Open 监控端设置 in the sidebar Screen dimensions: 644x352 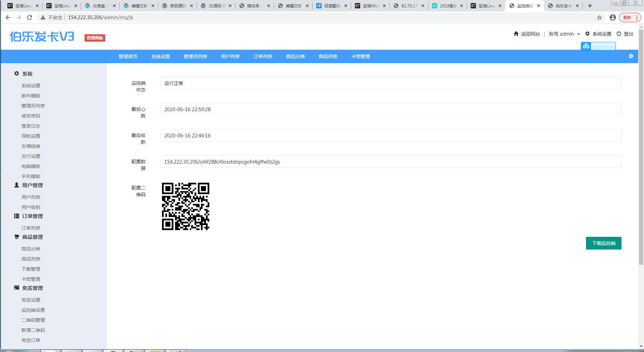pos(33,310)
